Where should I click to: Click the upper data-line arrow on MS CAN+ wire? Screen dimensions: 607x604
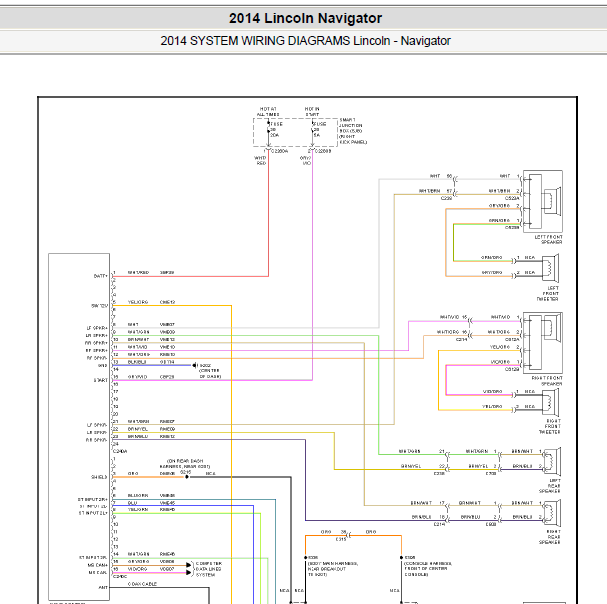[x=189, y=565]
